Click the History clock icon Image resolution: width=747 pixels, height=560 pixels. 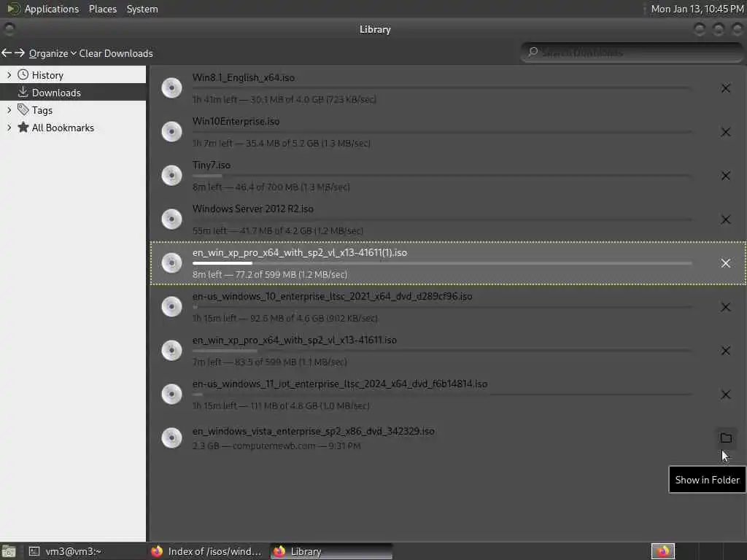coord(23,75)
